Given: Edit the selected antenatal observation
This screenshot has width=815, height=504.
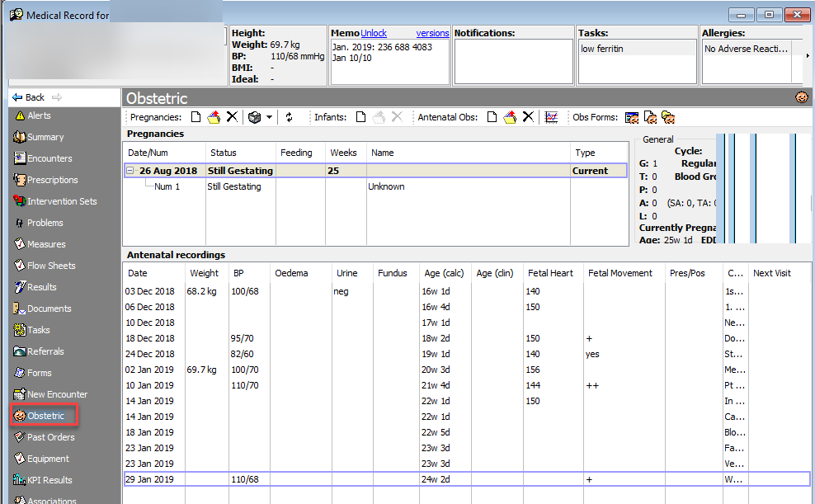Looking at the screenshot, I should pos(510,117).
